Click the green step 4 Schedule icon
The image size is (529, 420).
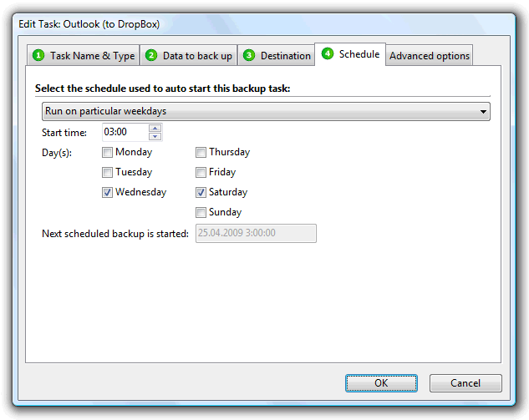point(328,54)
